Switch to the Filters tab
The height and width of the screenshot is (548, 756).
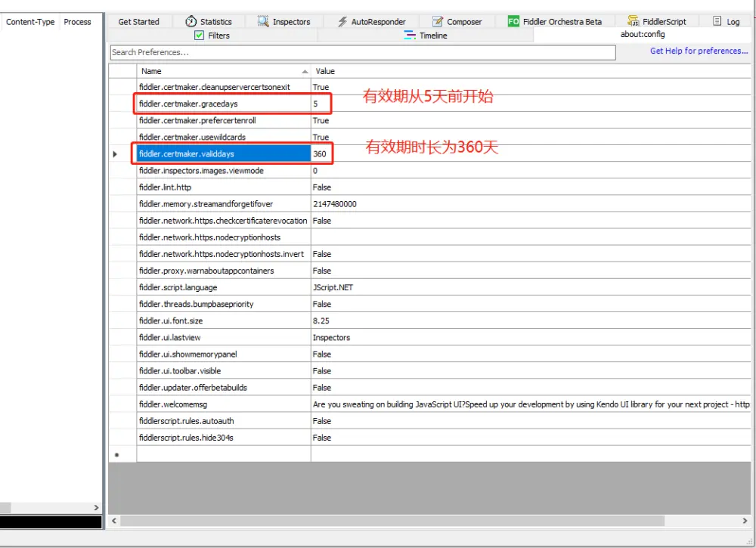(212, 36)
